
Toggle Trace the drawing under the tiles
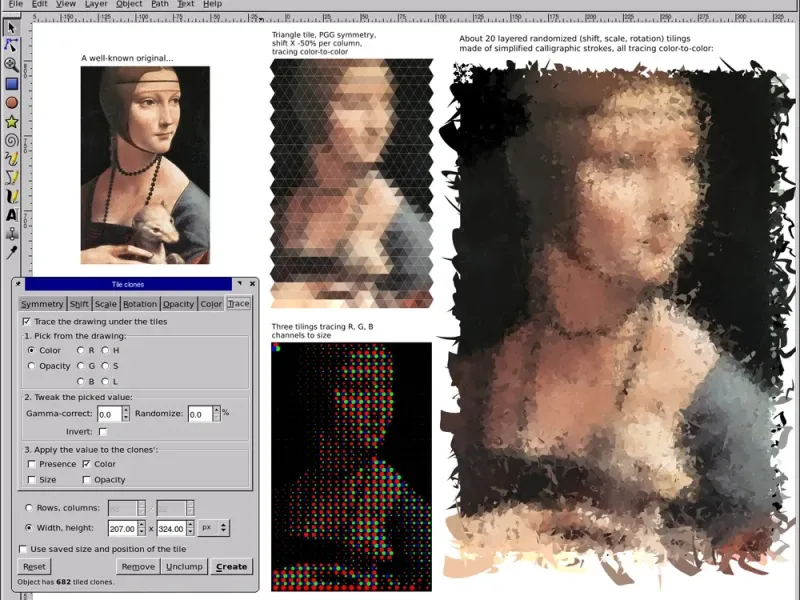[27, 321]
